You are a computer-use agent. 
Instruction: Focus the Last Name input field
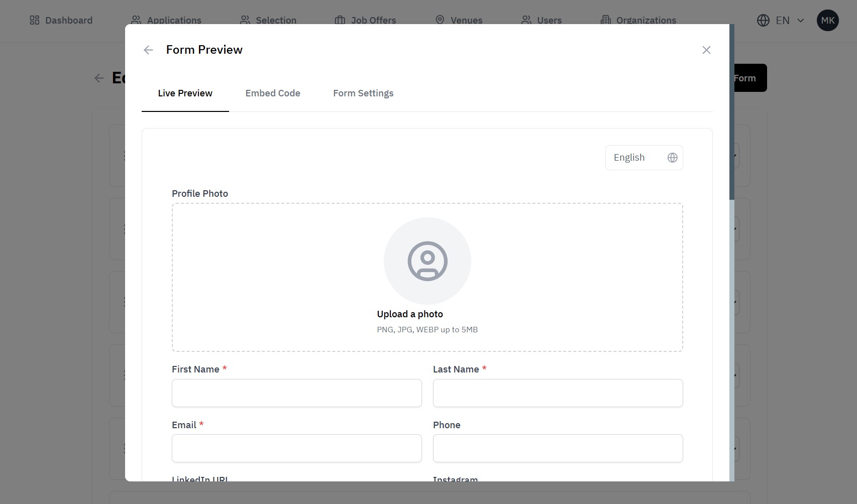(558, 393)
